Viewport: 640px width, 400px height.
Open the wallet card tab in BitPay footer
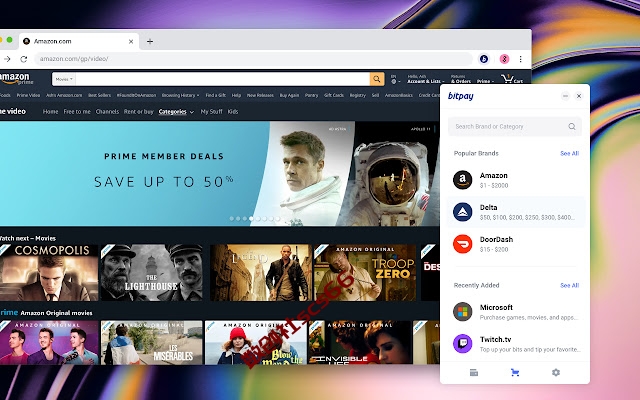(474, 372)
